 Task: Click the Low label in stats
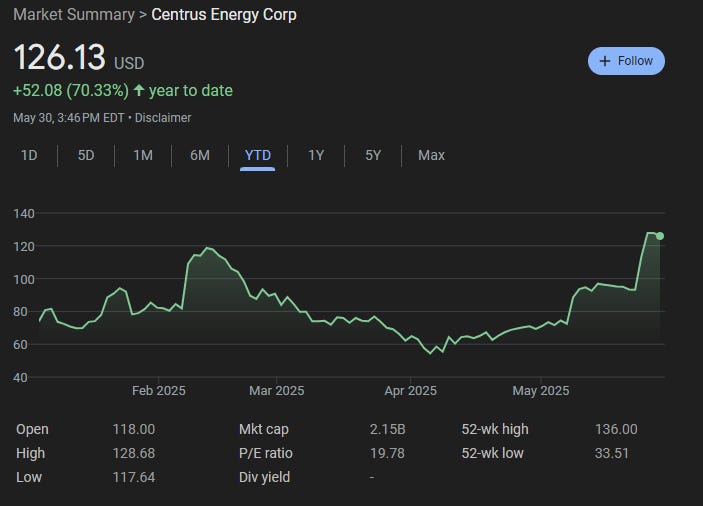coord(29,477)
